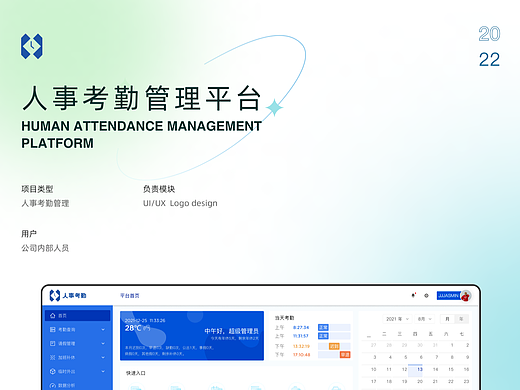Select day 10 in the calendar

(373, 369)
